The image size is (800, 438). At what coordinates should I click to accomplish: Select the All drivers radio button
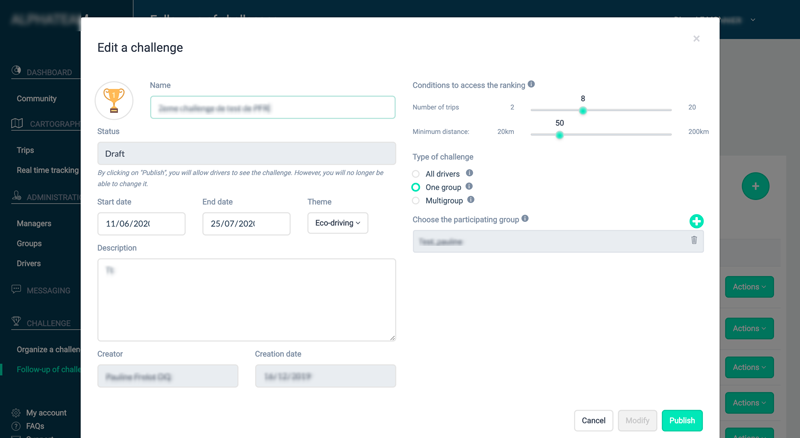416,174
